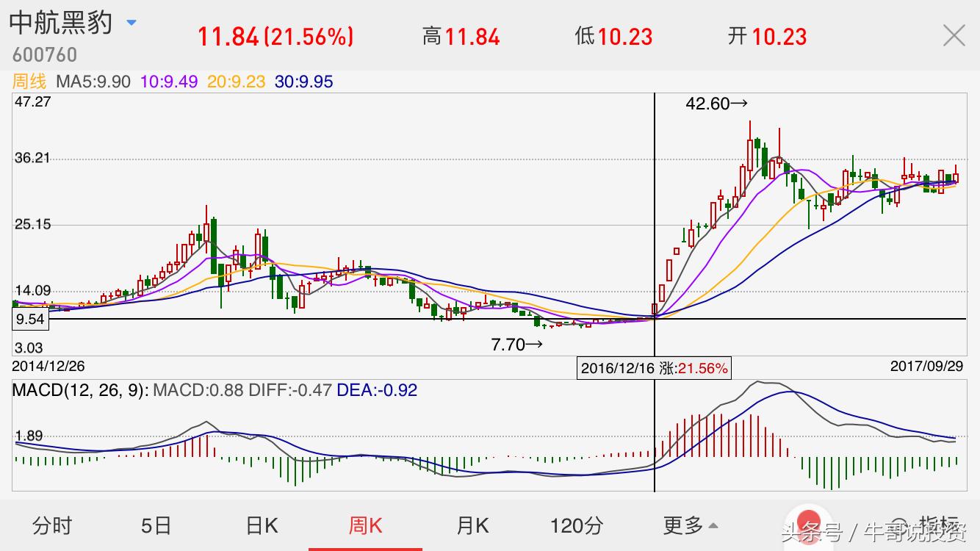Screen dimensions: 980x551
Task: Click the price 11.84 (21.56%)
Action: click(x=275, y=36)
